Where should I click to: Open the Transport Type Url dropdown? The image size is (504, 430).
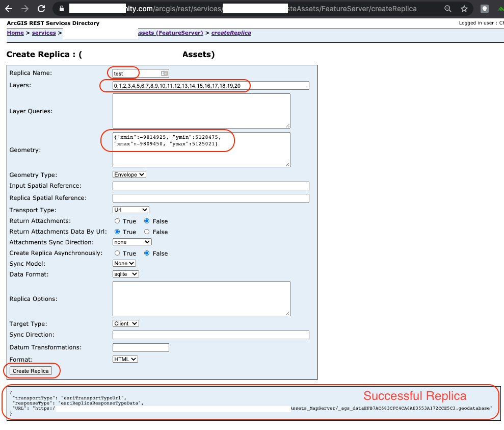[131, 210]
